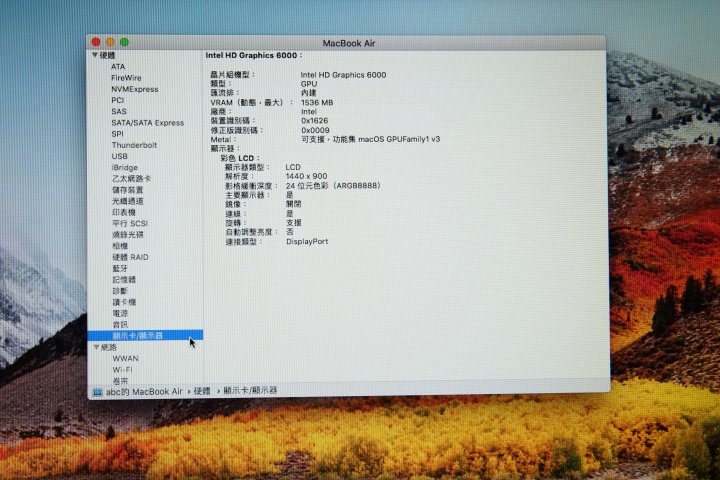Show 記憶體 memory information

tap(124, 279)
